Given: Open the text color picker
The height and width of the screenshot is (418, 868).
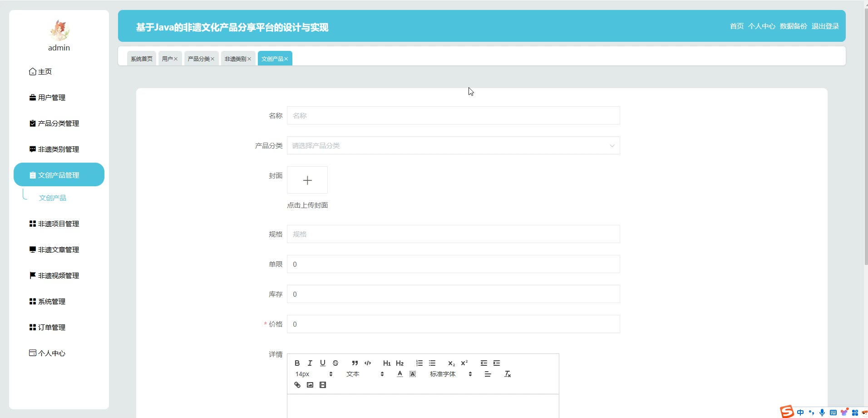Looking at the screenshot, I should (x=399, y=374).
